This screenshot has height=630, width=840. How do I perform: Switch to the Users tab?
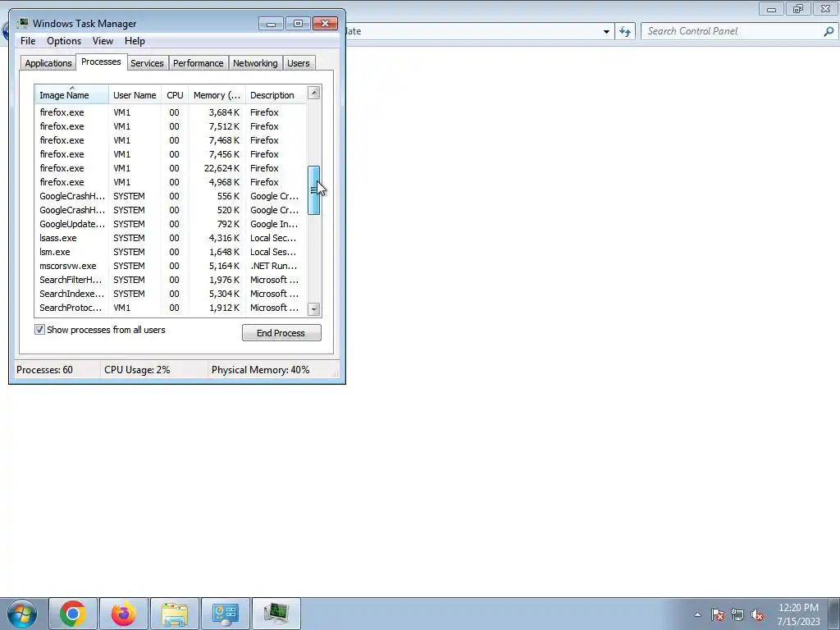[298, 63]
